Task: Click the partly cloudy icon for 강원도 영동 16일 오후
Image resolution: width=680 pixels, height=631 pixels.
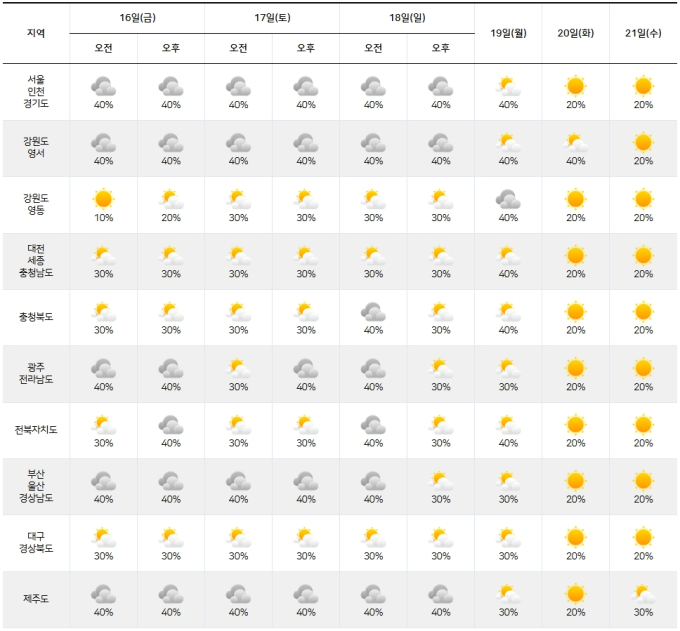Action: point(171,199)
